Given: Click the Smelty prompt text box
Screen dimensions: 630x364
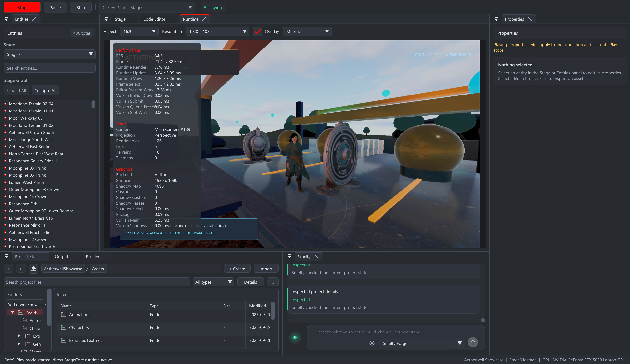Looking at the screenshot, I should pos(396,332).
